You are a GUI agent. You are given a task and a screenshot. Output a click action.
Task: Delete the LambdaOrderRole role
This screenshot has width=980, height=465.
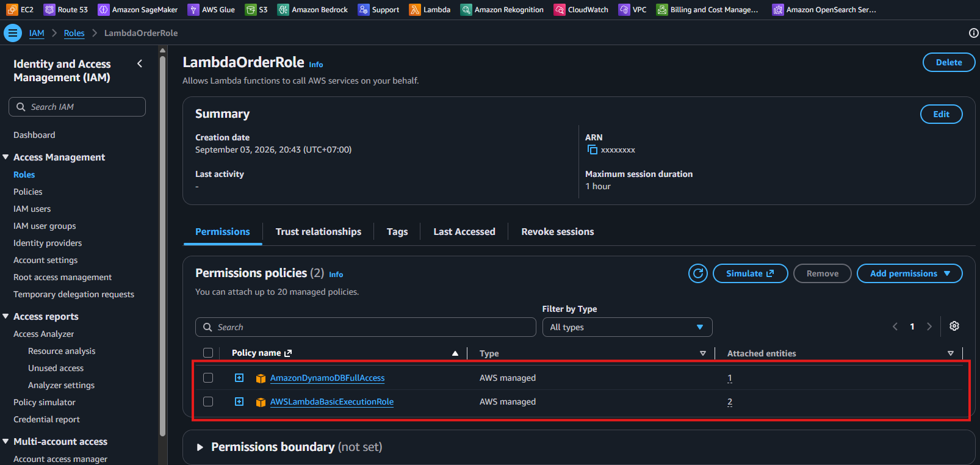point(949,62)
